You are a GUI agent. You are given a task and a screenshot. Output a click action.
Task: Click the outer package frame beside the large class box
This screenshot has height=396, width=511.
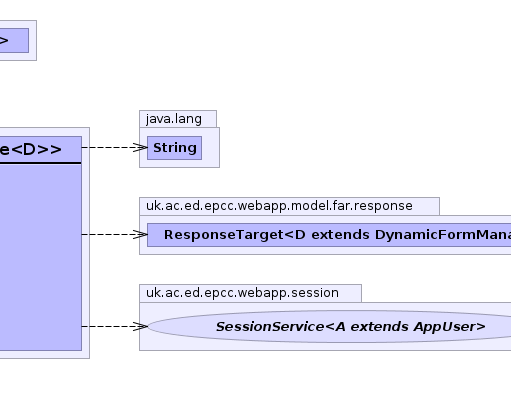86,243
